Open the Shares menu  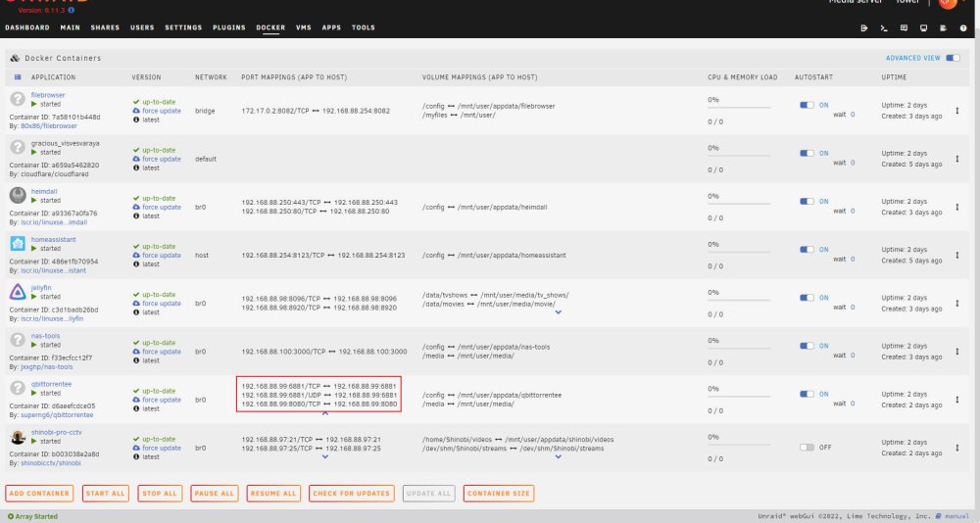point(105,27)
